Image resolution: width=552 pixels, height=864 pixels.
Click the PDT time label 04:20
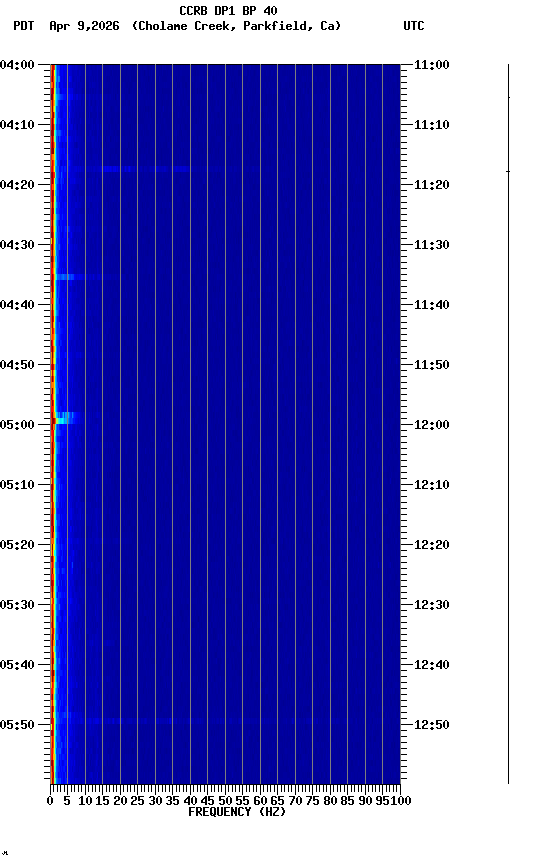[x=17, y=185]
